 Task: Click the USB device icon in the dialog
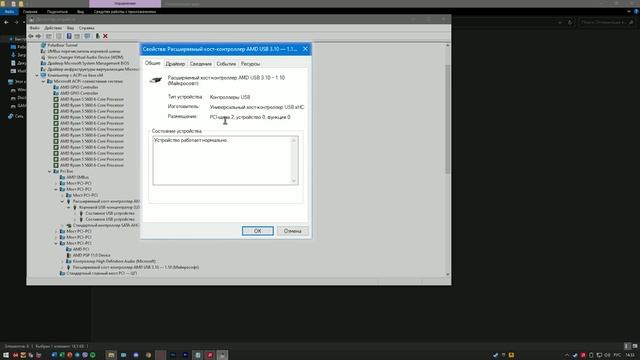[156, 80]
